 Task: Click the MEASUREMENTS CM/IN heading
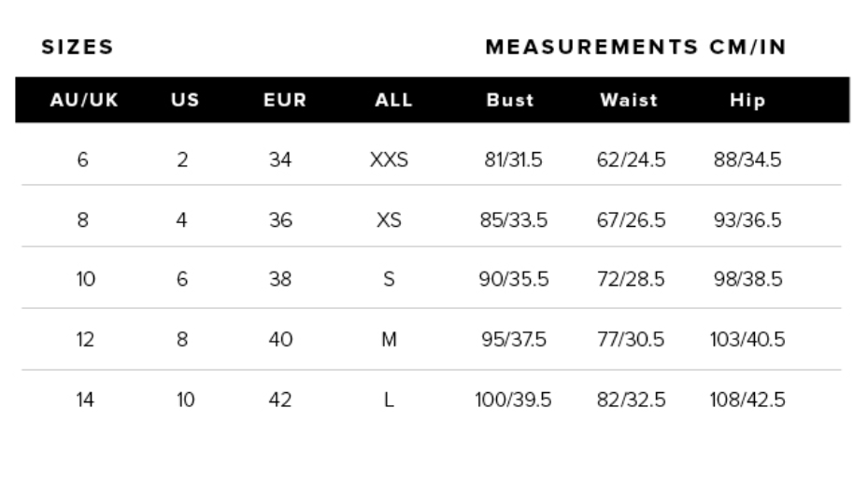[636, 47]
